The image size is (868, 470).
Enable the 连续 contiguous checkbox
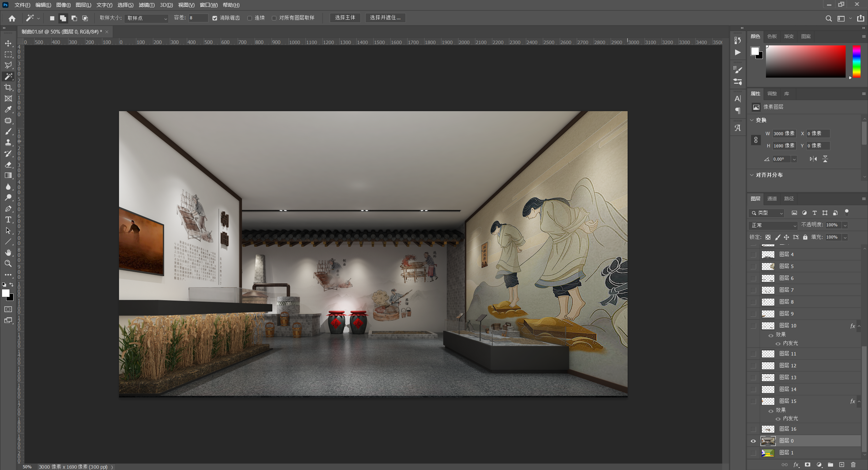[x=250, y=18]
